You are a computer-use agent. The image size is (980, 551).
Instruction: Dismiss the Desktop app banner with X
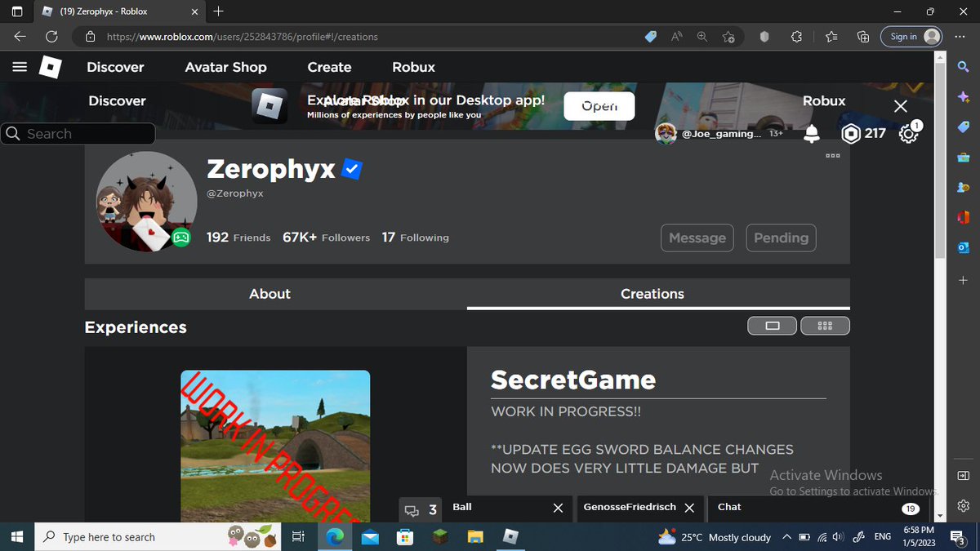coord(900,106)
